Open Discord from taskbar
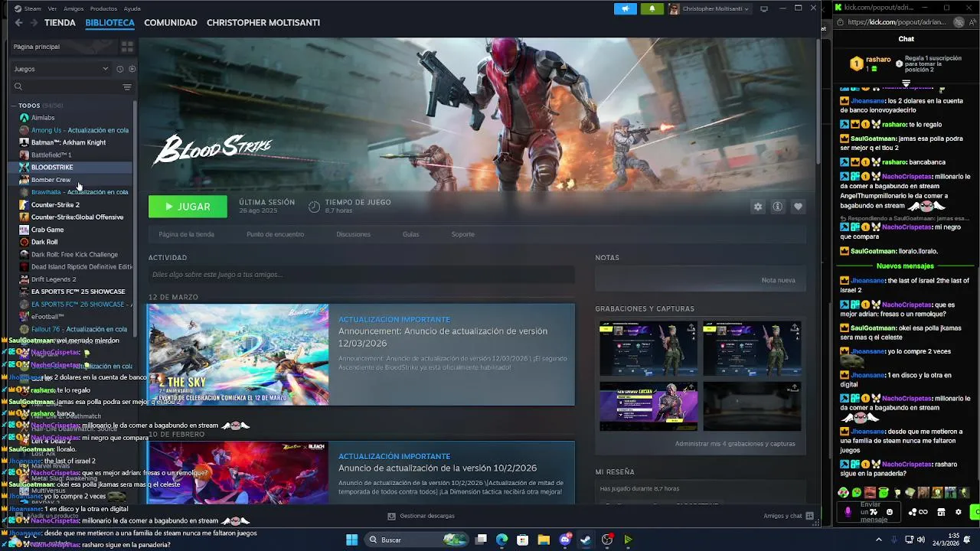The height and width of the screenshot is (551, 980). coord(565,540)
